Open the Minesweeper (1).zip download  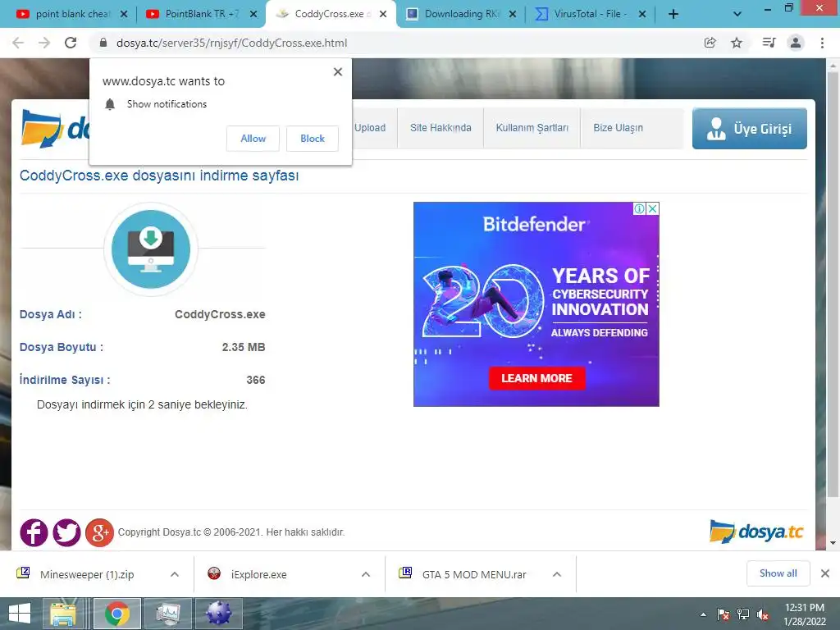[87, 574]
